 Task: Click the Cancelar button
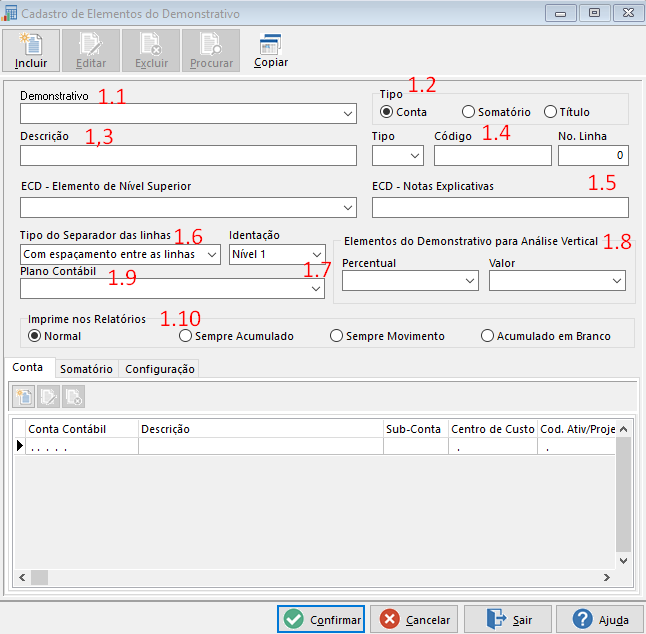(414, 619)
